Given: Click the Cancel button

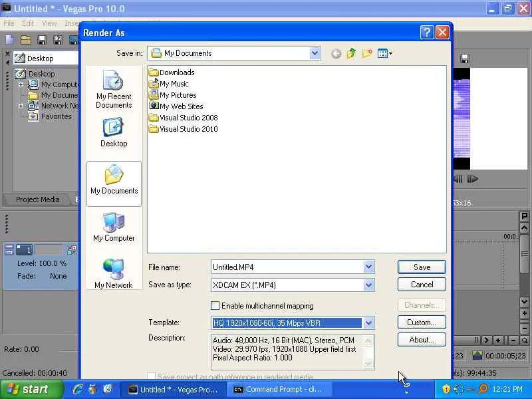Looking at the screenshot, I should (x=422, y=285).
